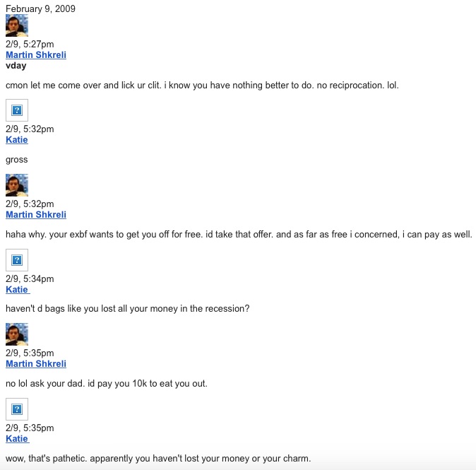This screenshot has width=476, height=470.
Task: Open the Martin Shkreli link above the vday subject
Action: tap(35, 55)
